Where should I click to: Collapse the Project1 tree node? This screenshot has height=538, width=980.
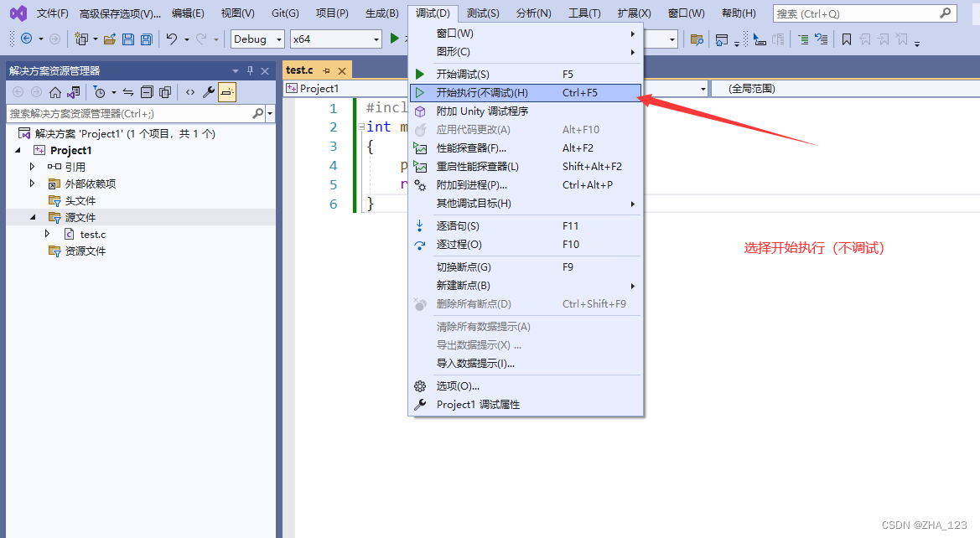click(18, 150)
